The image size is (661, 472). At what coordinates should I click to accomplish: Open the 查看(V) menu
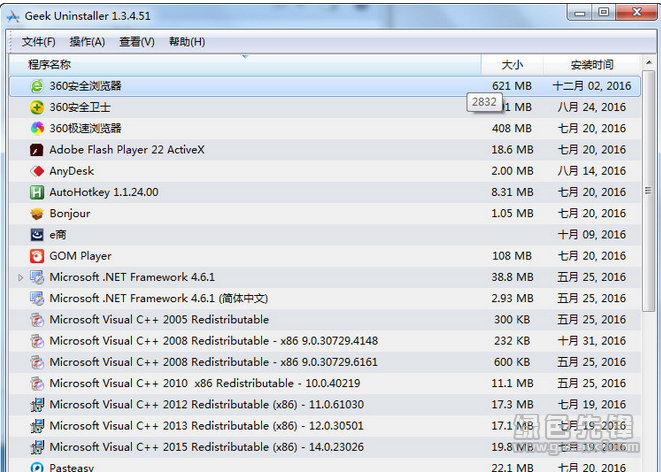[x=137, y=42]
